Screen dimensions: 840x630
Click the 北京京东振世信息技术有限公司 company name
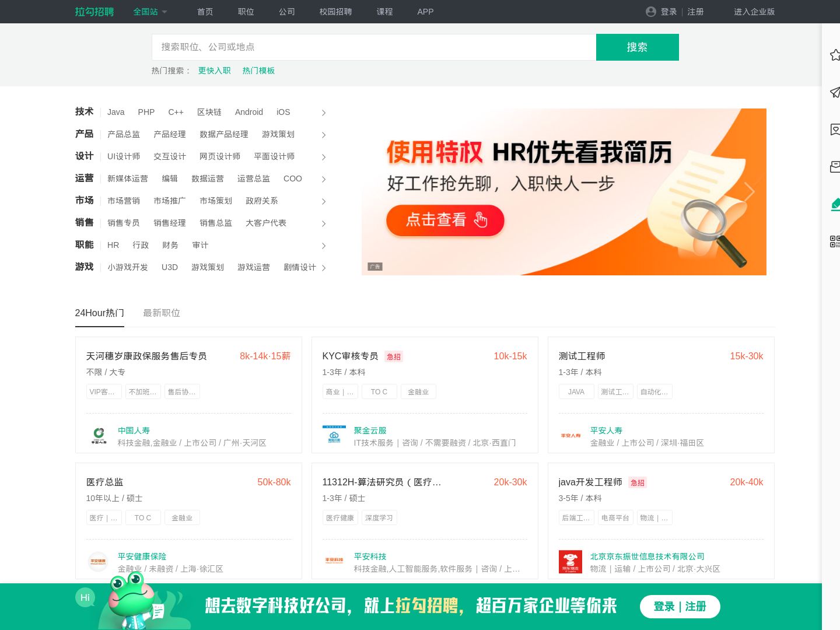tap(647, 556)
